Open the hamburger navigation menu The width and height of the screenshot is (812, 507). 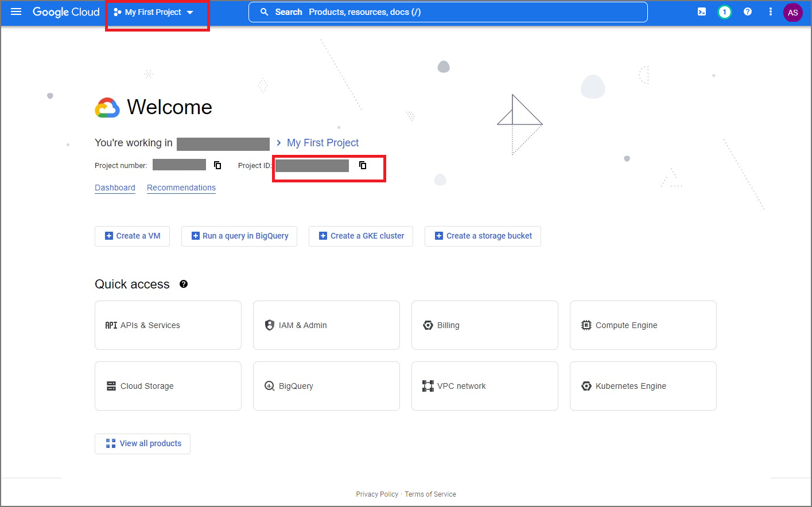coord(16,12)
